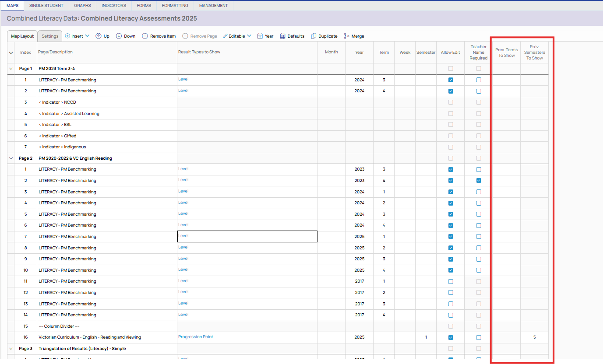
Task: Select the "< Indicator > Gifted" row
Action: (57, 136)
